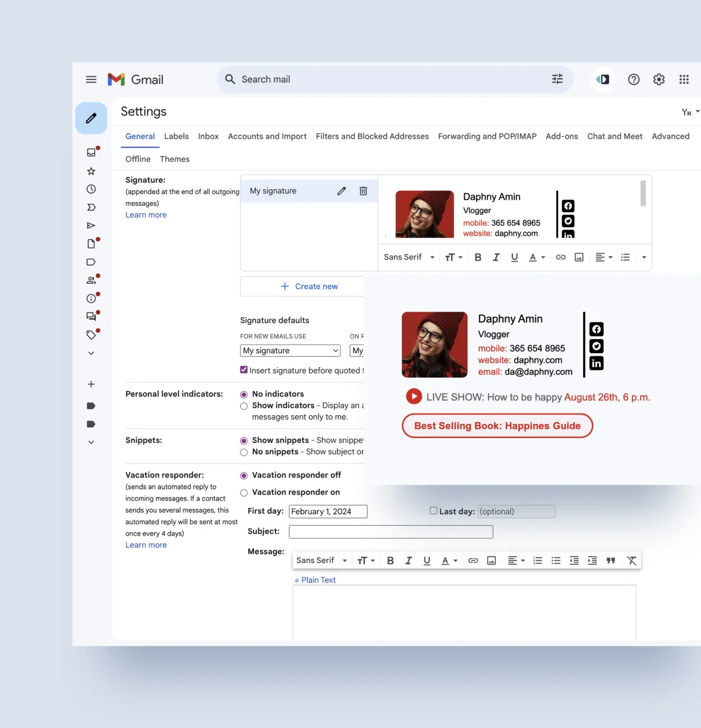Open Learn more link under Signature
The image size is (701, 728).
[146, 215]
